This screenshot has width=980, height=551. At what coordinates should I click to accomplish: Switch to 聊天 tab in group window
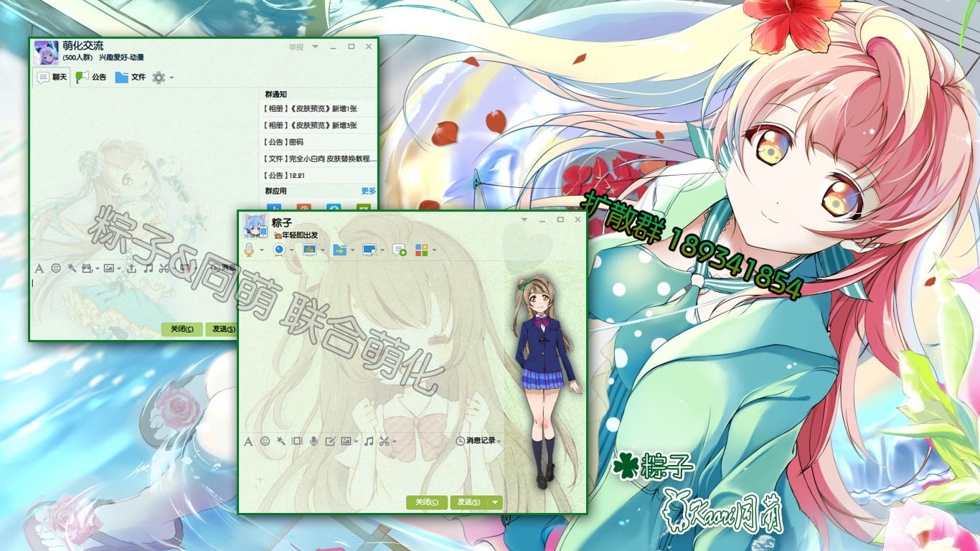(52, 77)
